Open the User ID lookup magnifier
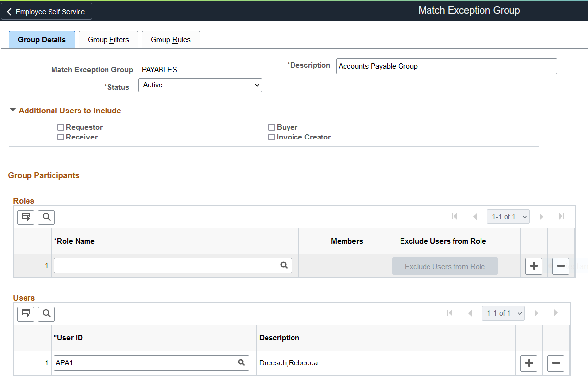 click(x=241, y=362)
